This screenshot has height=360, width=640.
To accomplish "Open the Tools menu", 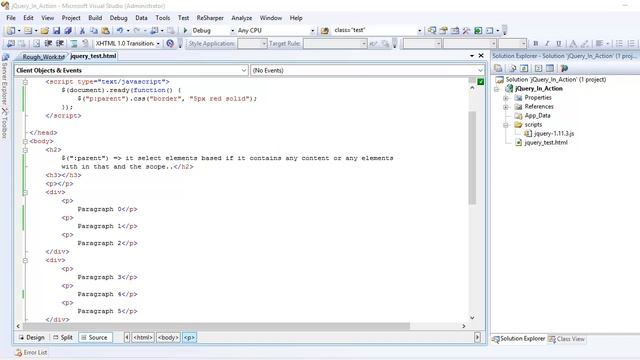I will tap(162, 18).
